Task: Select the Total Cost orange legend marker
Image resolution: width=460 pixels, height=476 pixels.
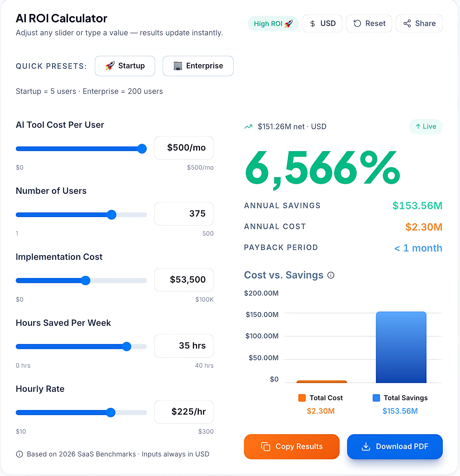Action: [302, 398]
